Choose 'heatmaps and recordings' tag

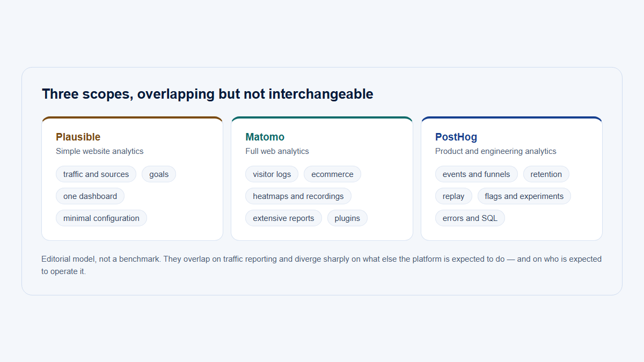point(298,196)
